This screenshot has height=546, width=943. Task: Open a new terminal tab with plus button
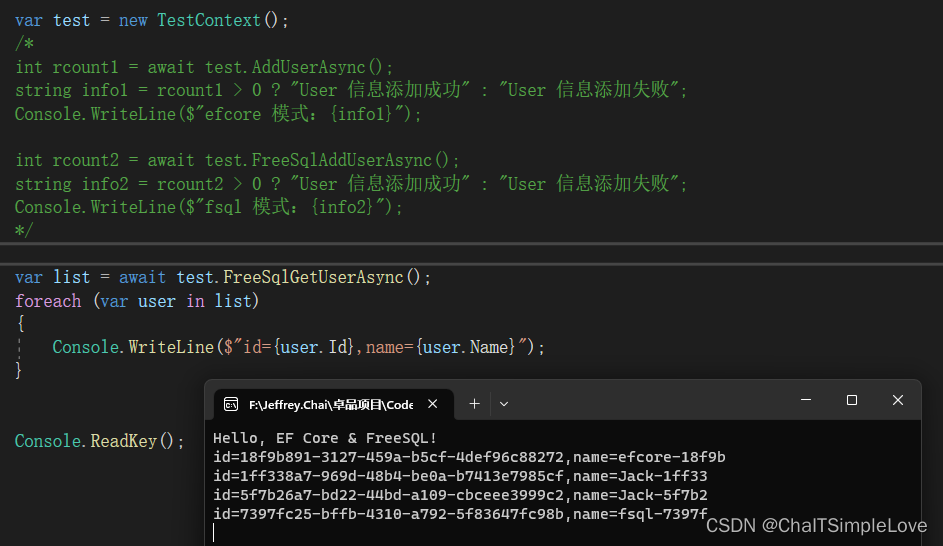(475, 404)
